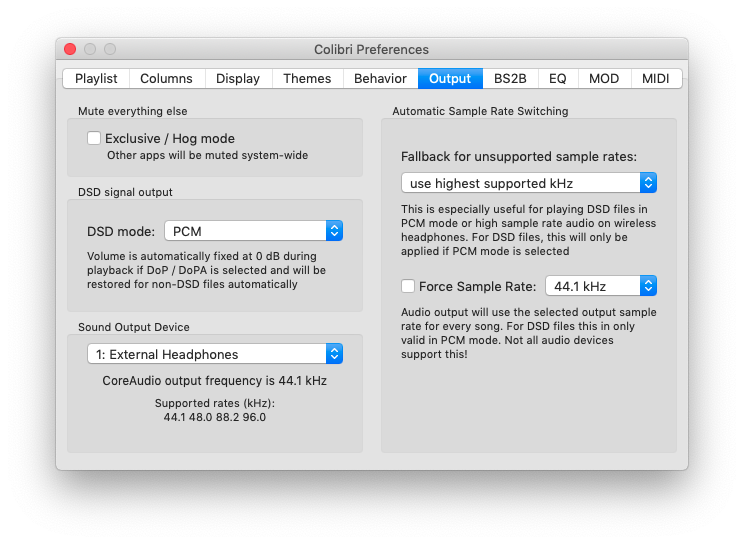Image resolution: width=744 pixels, height=544 pixels.
Task: Click the 'Colibri Preferences' window title
Action: point(372,49)
